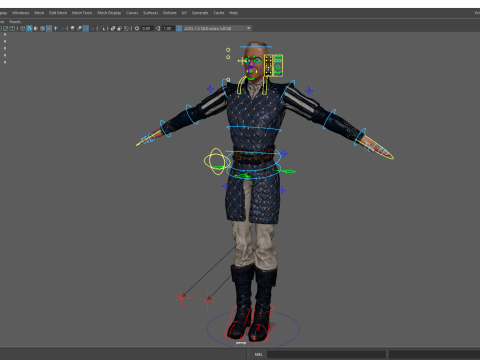Screen dimensions: 480x360
Task: Open the Generate menu
Action: 200,13
